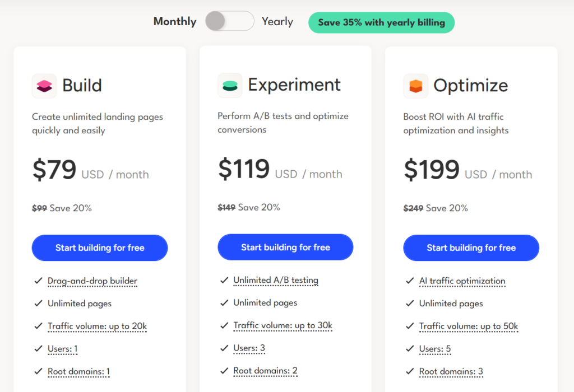574x392 pixels.
Task: Open Traffic volume: up to 30k info
Action: [283, 325]
